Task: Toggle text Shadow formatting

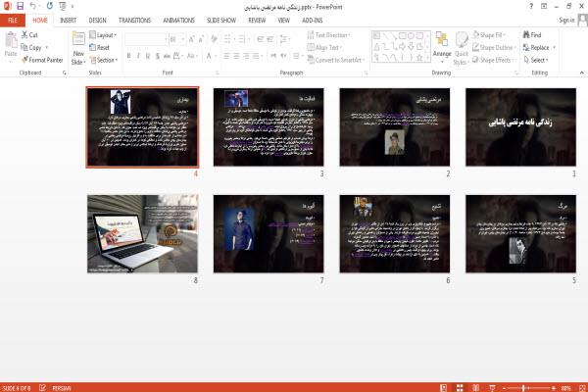Action: point(158,56)
